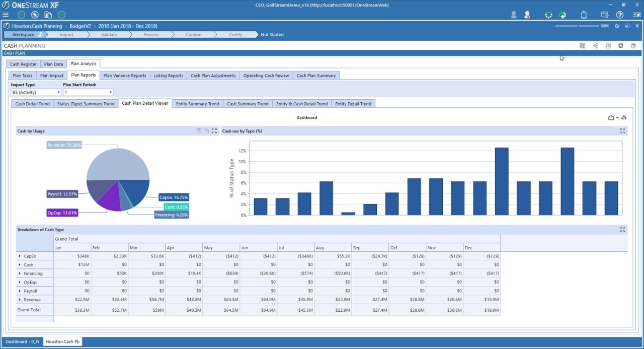Click the report search icon in Cash Planning header

click(x=608, y=46)
